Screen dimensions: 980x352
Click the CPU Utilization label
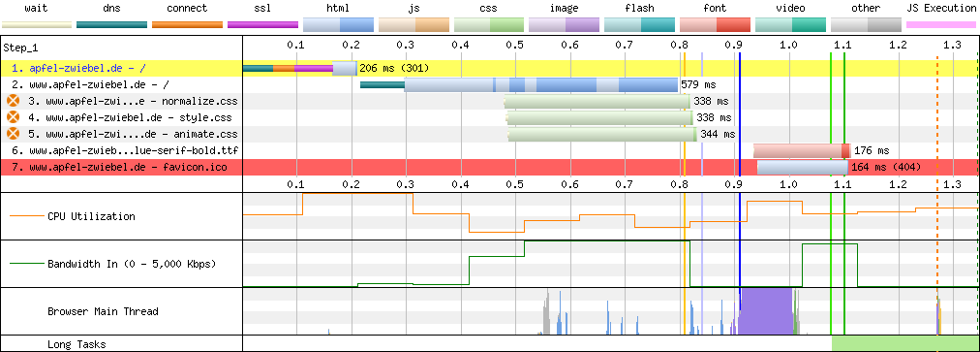click(x=91, y=216)
